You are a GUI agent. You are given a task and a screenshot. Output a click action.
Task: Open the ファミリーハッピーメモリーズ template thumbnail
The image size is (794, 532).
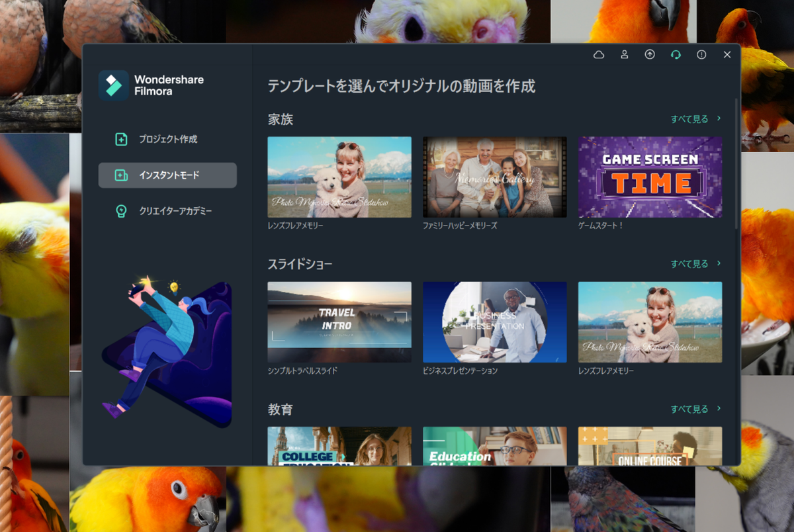495,177
